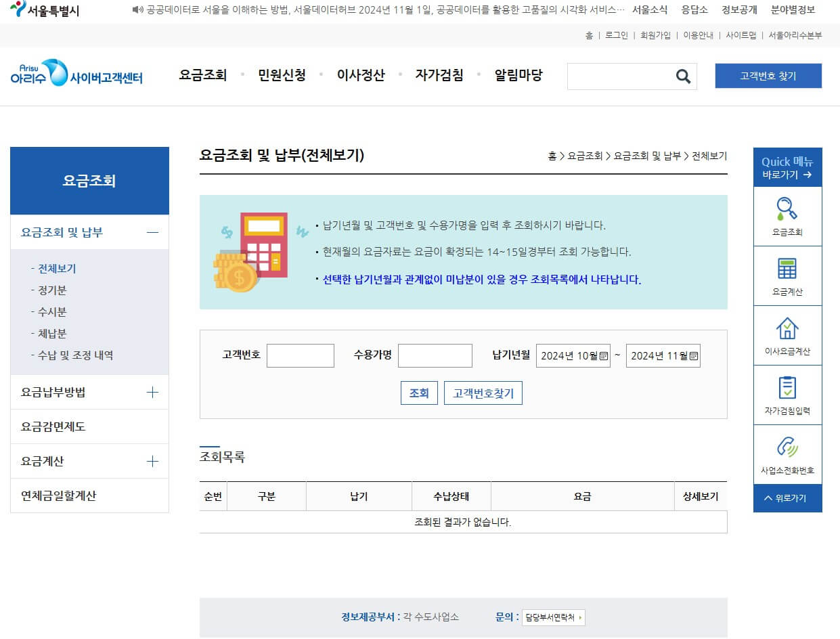Click the 로그인 link
This screenshot has height=639, width=840.
(613, 35)
